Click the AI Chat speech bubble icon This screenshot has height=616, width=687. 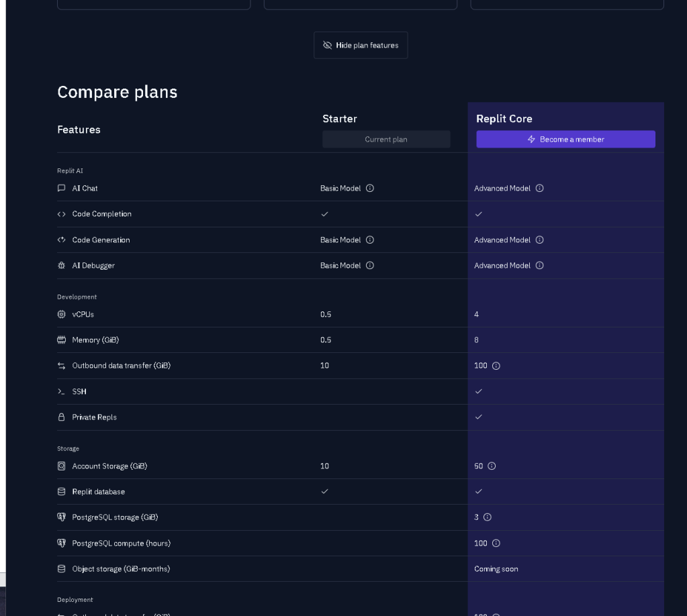(x=61, y=189)
